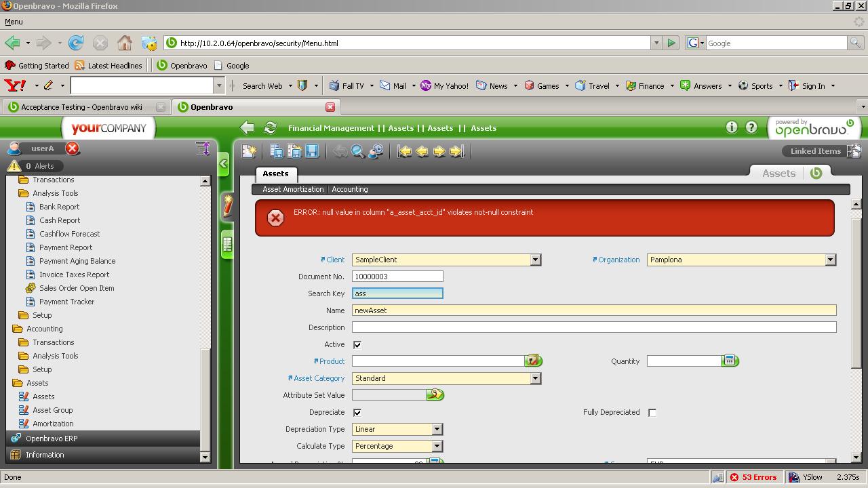Image resolution: width=868 pixels, height=488 pixels.
Task: Click the Openbravo logo icon beside Assets
Action: [x=816, y=174]
